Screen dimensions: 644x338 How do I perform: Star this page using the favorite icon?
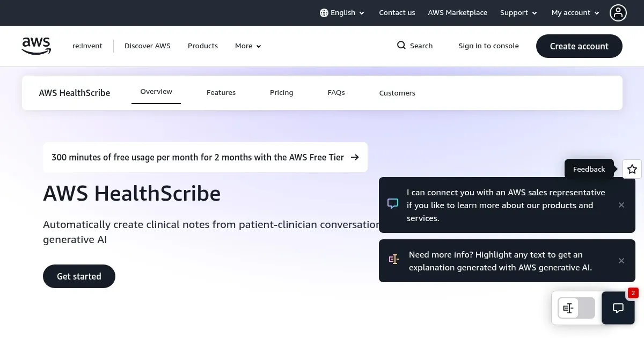coord(632,169)
